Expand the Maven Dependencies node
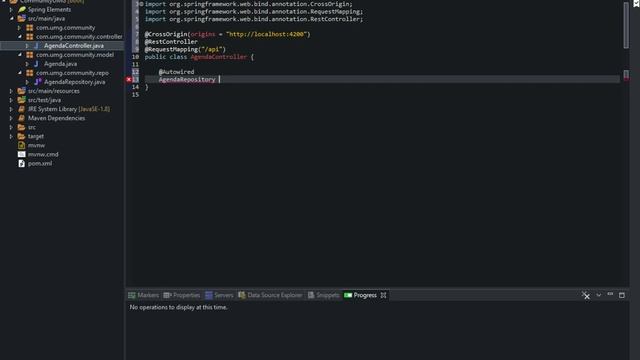This screenshot has height=360, width=640. click(11, 118)
